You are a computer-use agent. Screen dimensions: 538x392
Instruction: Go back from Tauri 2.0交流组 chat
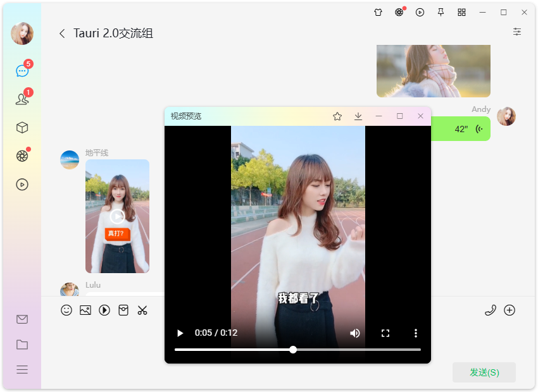61,34
